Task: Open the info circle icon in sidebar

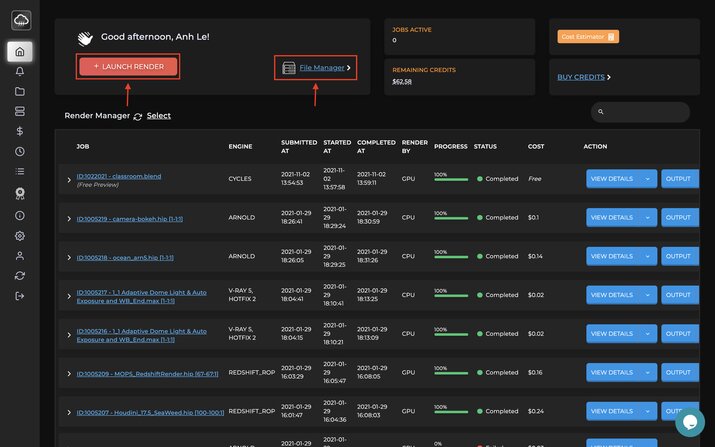Action: [20, 215]
